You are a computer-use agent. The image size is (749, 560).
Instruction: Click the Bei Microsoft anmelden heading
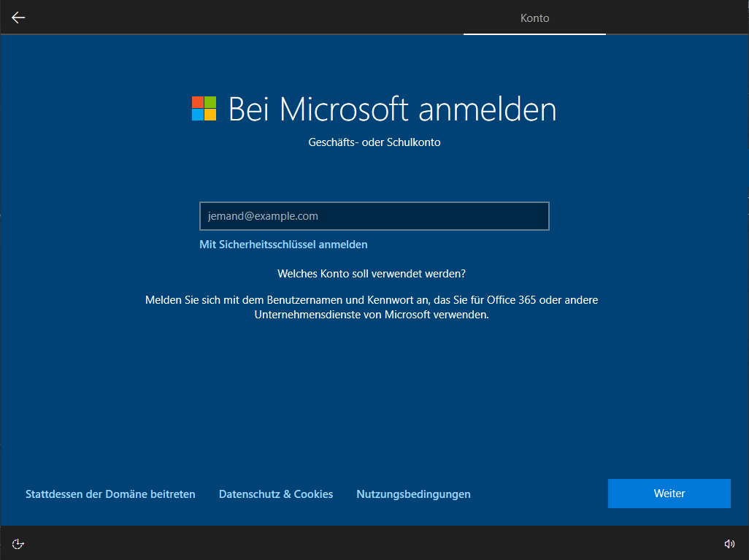click(392, 109)
